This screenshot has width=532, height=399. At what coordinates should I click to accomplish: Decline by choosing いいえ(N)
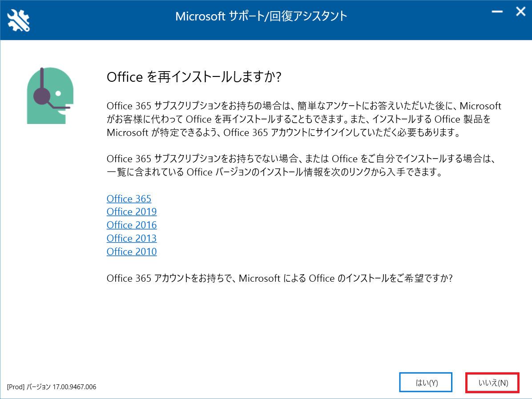(x=492, y=383)
